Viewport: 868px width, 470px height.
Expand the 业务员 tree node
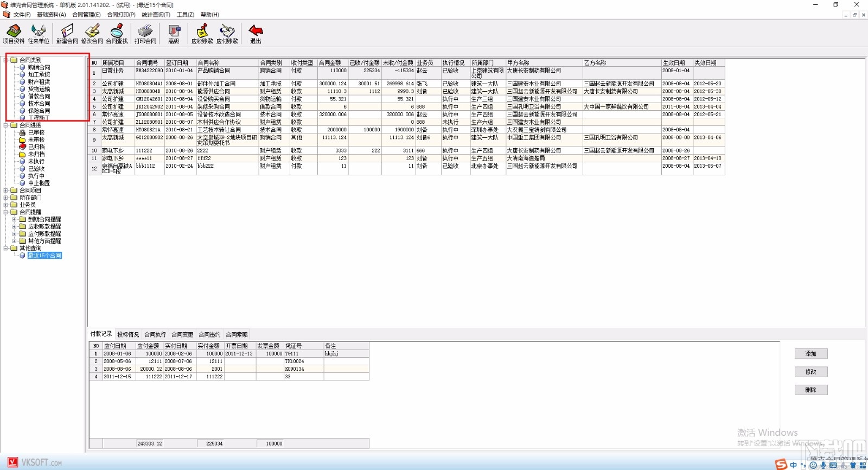(x=6, y=205)
